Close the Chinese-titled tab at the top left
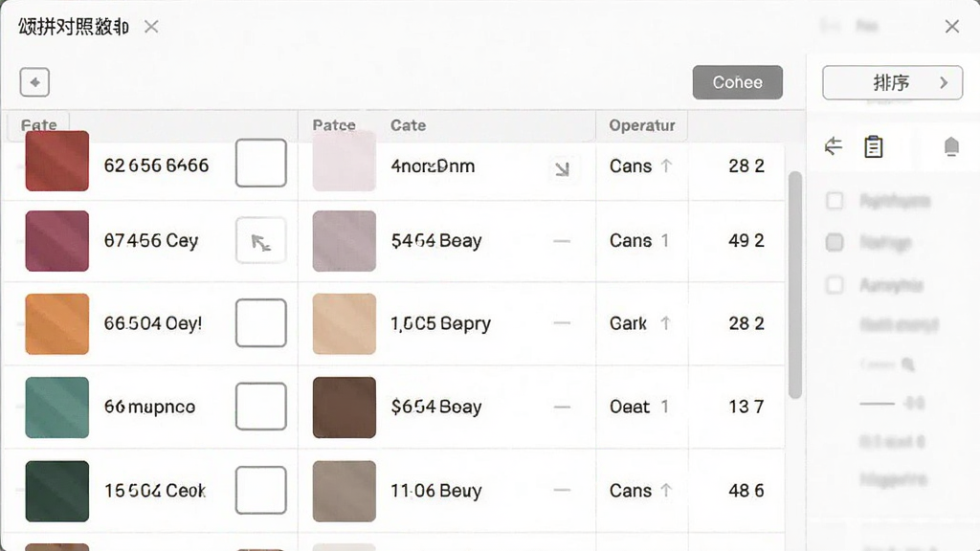 click(151, 27)
